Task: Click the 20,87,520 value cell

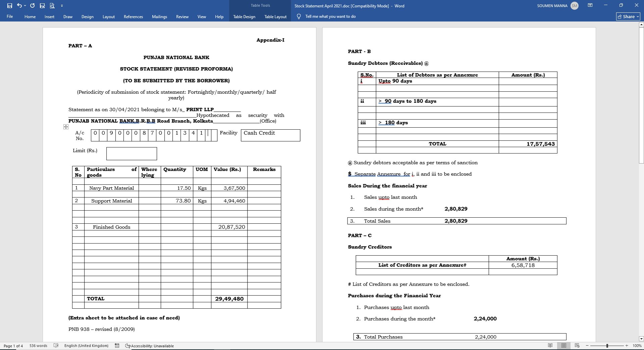Action: (229, 227)
